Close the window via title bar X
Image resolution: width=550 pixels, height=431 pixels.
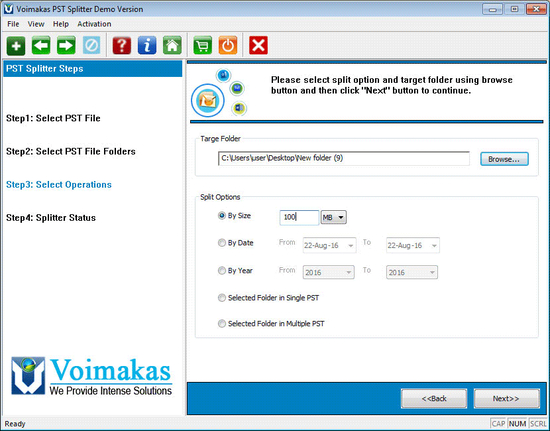coord(536,9)
